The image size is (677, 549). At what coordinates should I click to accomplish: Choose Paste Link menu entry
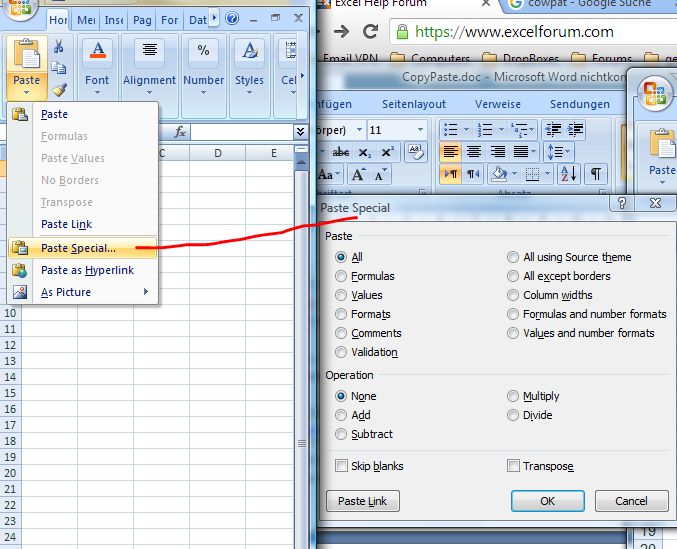[83, 224]
